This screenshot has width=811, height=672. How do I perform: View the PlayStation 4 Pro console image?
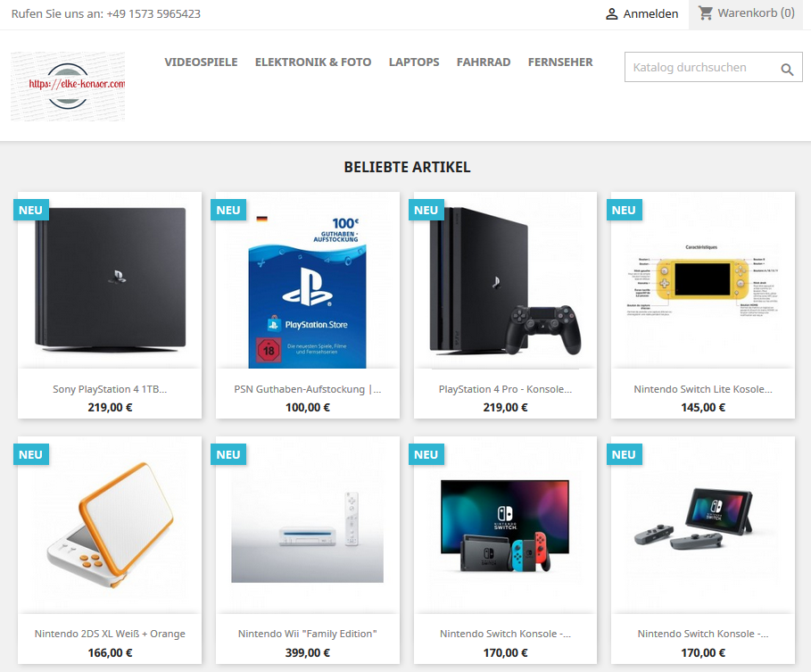pos(505,280)
